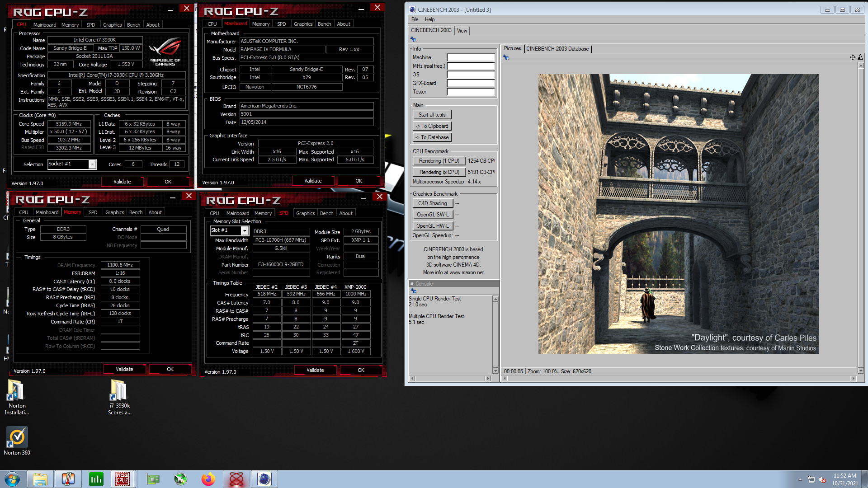Click the network icon in system tray
Viewport: 868px width, 488px height.
[x=811, y=480]
